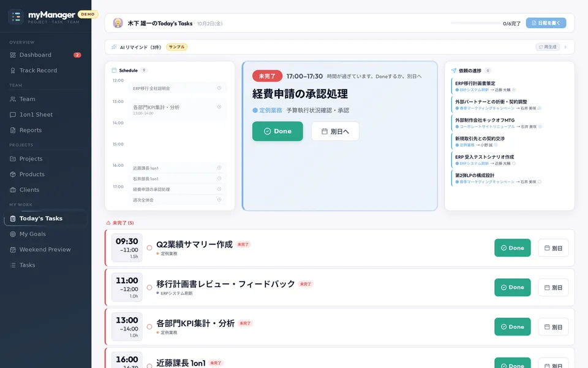
Task: Mark 各部門KPI集計・分析 task as Done
Action: click(x=512, y=327)
